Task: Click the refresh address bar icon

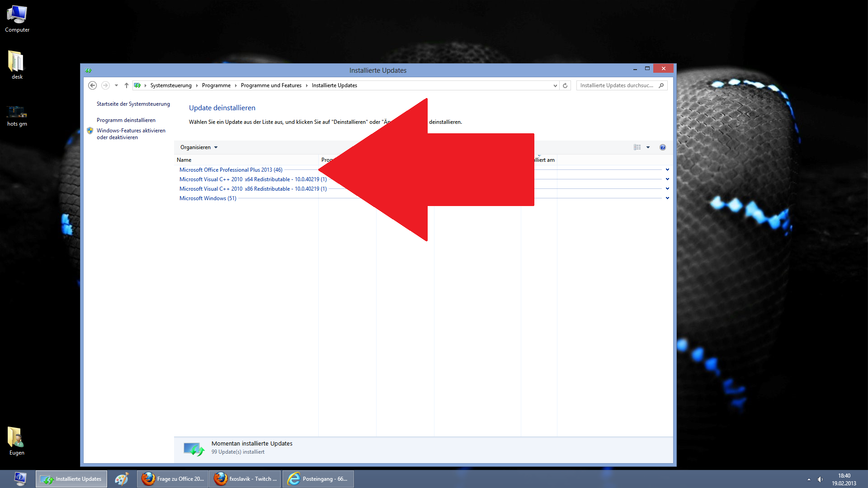Action: (565, 85)
